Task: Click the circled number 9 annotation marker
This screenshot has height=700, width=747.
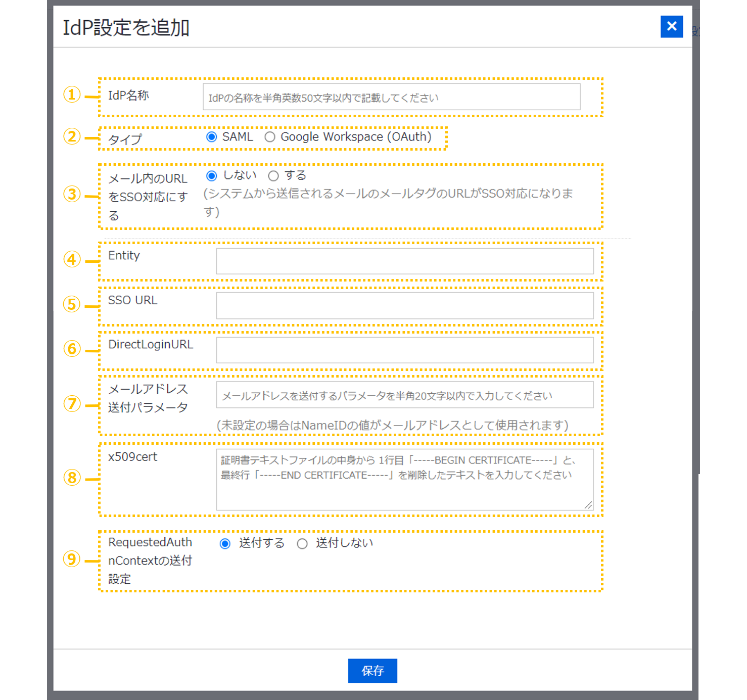Action: click(72, 559)
